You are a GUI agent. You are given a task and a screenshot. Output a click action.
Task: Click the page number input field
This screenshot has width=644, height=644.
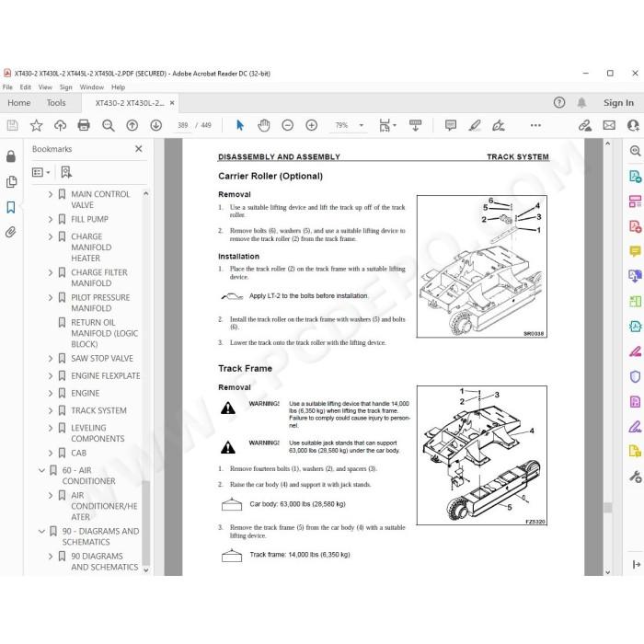pyautogui.click(x=183, y=125)
